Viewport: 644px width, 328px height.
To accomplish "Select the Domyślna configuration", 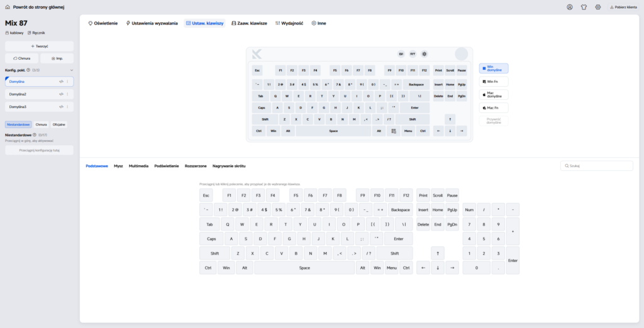I will [x=40, y=81].
